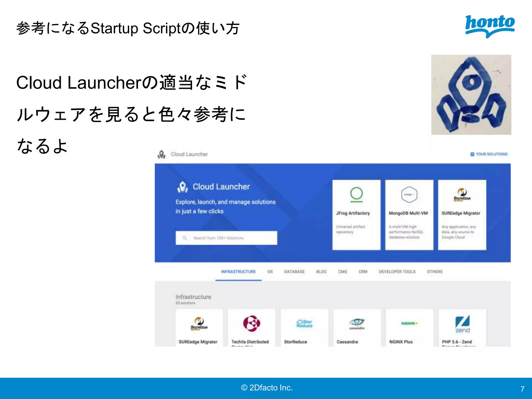The width and height of the screenshot is (532, 399).
Task: Select the INFRASTRUCTURE tab
Action: click(x=238, y=271)
